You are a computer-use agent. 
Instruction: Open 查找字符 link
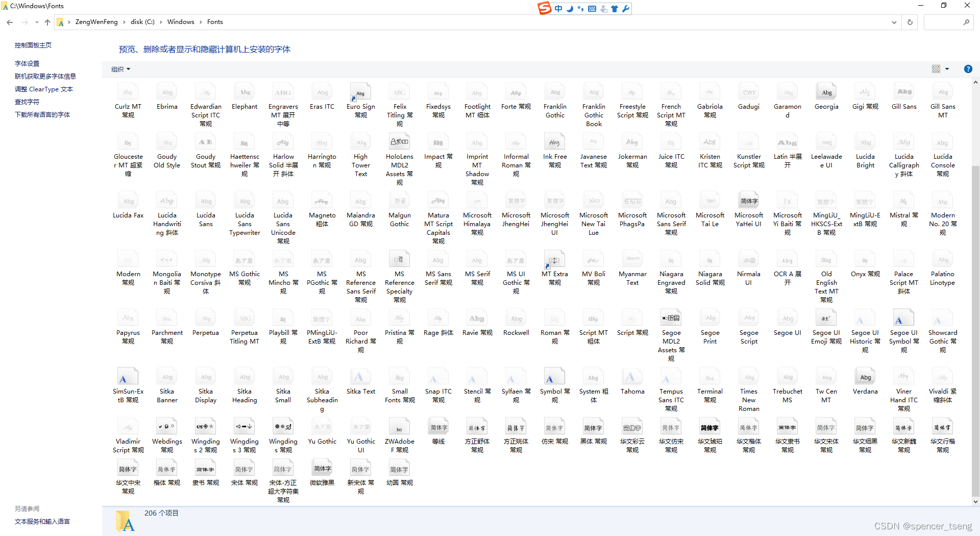[27, 102]
